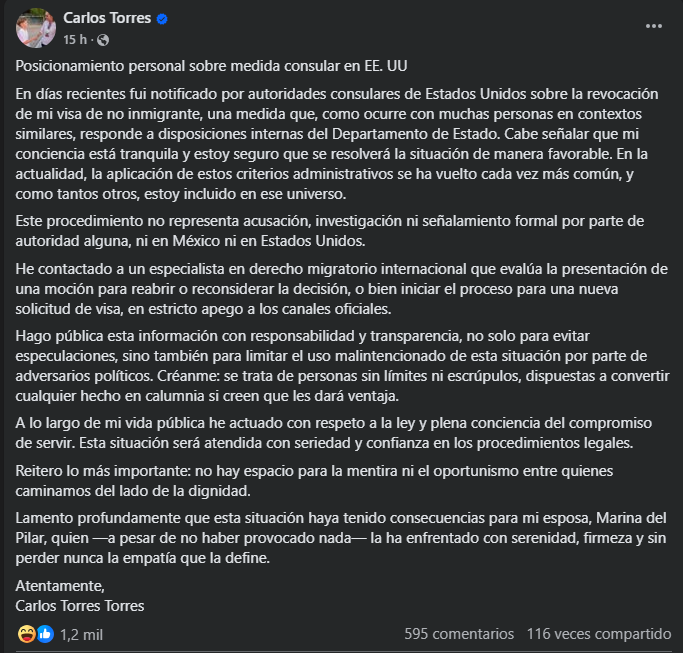Open Carlos Torres profile picture
Screen dimensions: 683x653
(x=34, y=28)
